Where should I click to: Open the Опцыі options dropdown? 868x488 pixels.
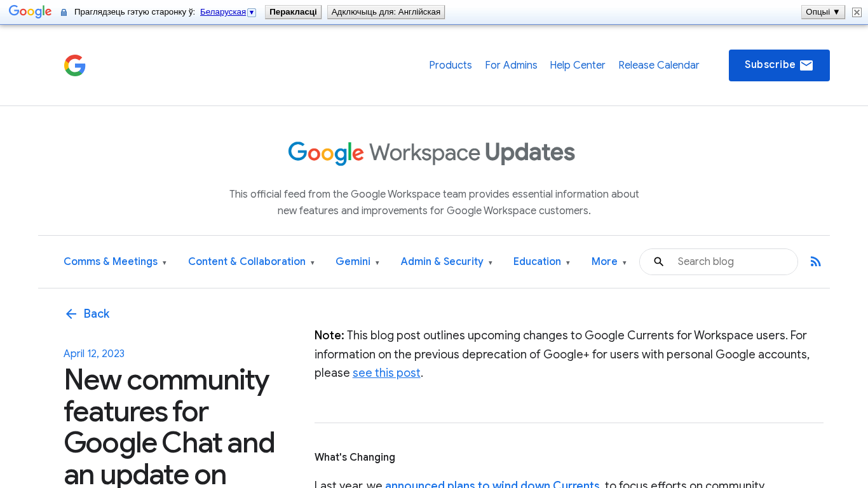tap(823, 12)
